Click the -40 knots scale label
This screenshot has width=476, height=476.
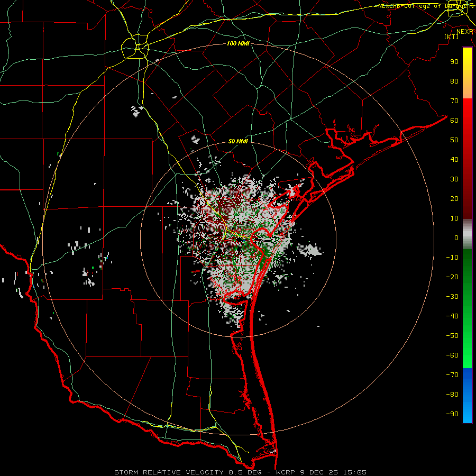pos(452,316)
